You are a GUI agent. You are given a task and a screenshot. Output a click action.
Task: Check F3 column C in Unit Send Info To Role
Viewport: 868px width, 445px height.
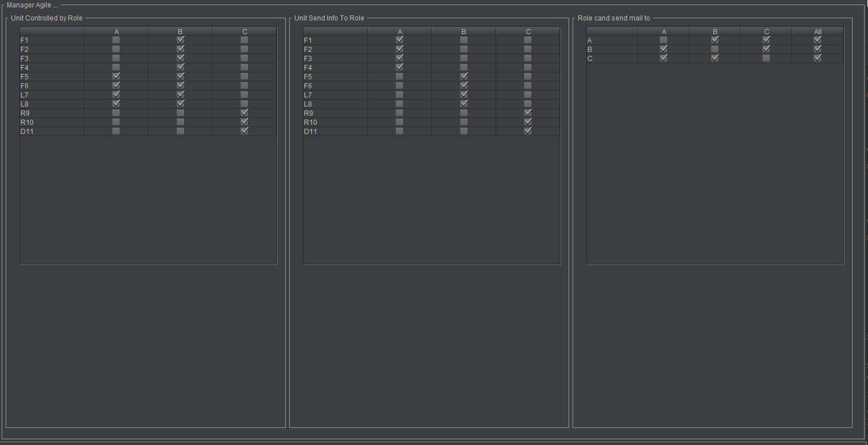pyautogui.click(x=528, y=59)
